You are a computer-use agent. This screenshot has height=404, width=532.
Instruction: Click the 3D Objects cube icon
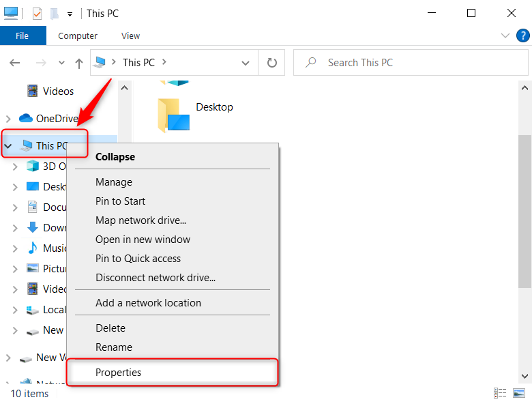coord(33,166)
